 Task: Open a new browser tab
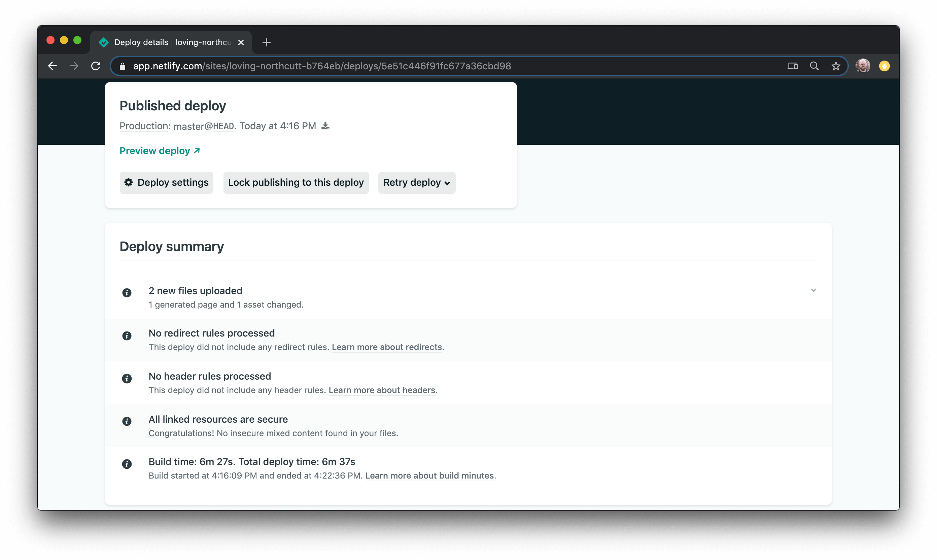click(267, 42)
